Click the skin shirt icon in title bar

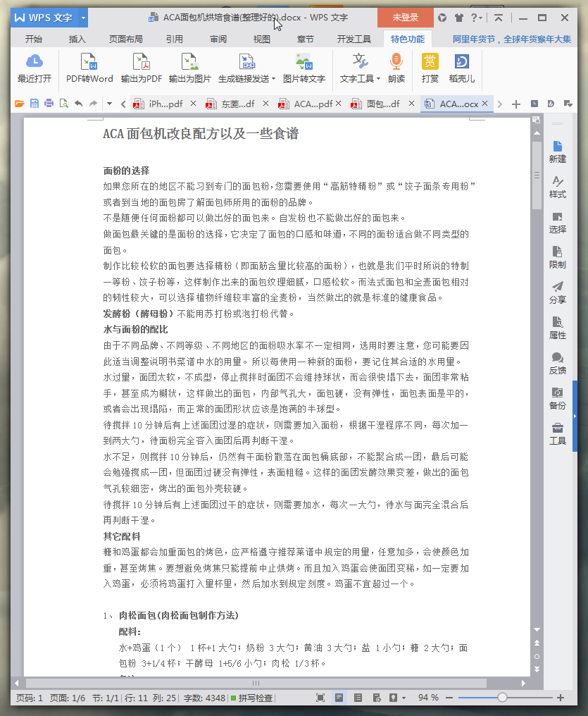(x=459, y=18)
